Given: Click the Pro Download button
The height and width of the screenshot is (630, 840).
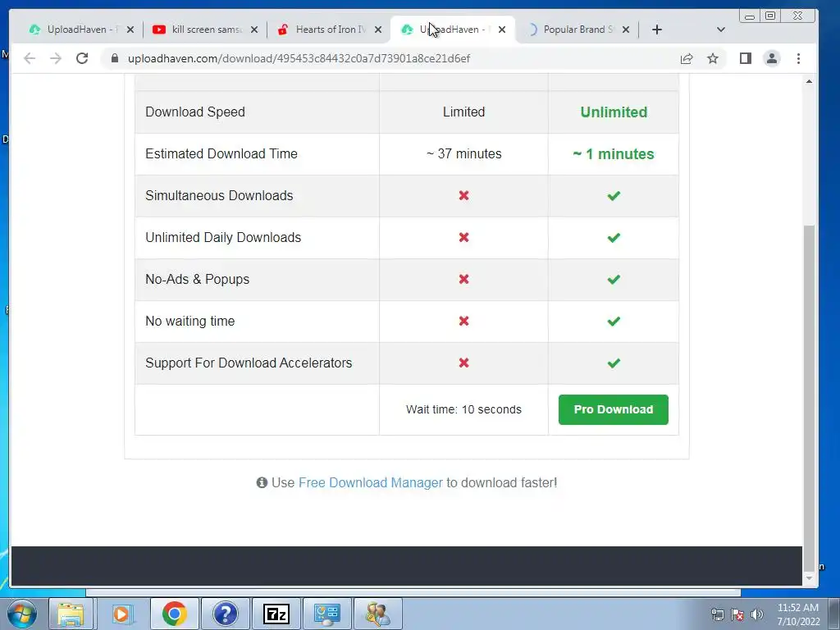Looking at the screenshot, I should pos(613,409).
